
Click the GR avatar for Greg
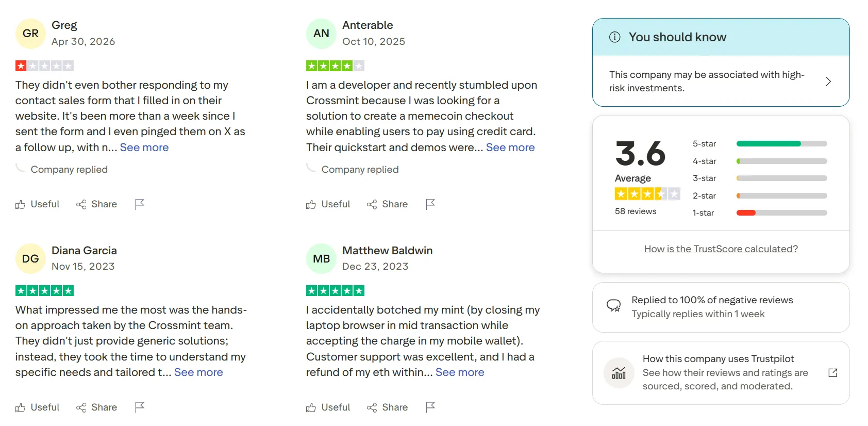pyautogui.click(x=31, y=34)
